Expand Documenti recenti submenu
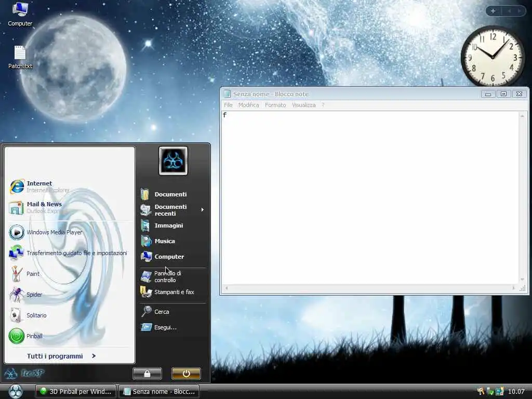The height and width of the screenshot is (399, 532). (x=172, y=210)
